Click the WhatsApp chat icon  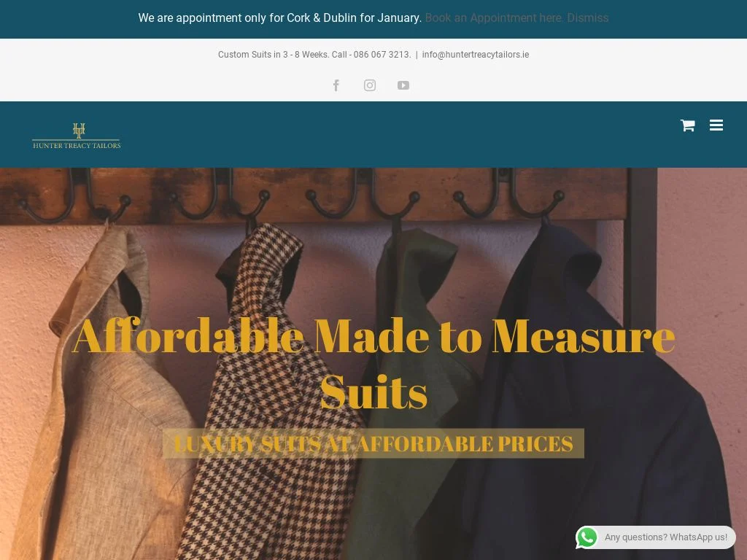click(587, 537)
